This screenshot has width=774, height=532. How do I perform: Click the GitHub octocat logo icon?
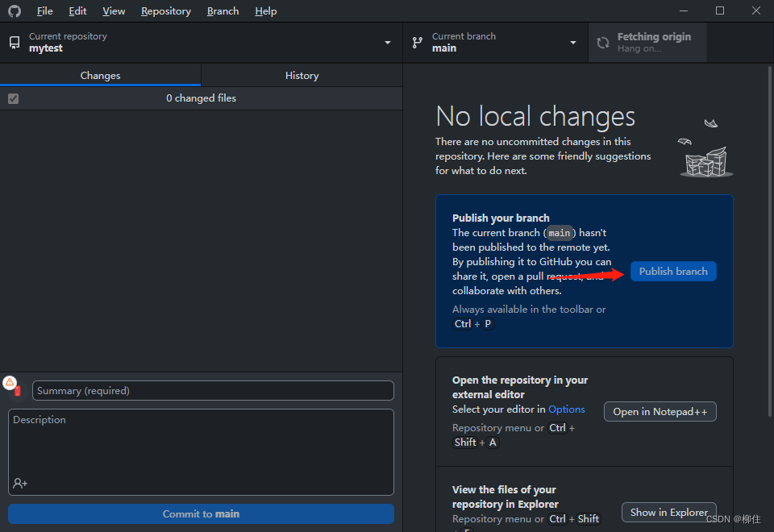point(15,10)
